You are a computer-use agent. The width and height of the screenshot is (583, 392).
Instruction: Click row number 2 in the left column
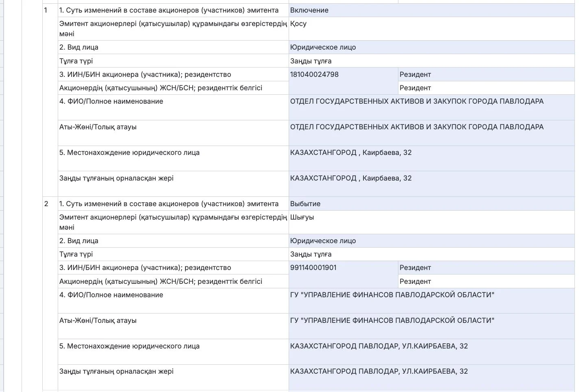click(46, 204)
